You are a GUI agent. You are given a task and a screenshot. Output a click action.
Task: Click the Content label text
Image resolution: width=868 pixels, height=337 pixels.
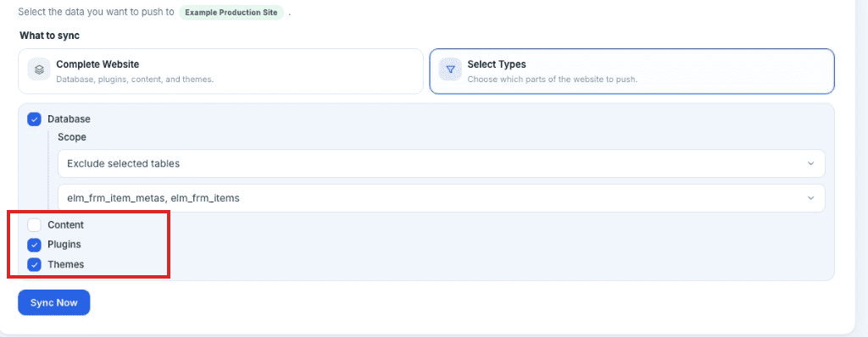point(65,224)
